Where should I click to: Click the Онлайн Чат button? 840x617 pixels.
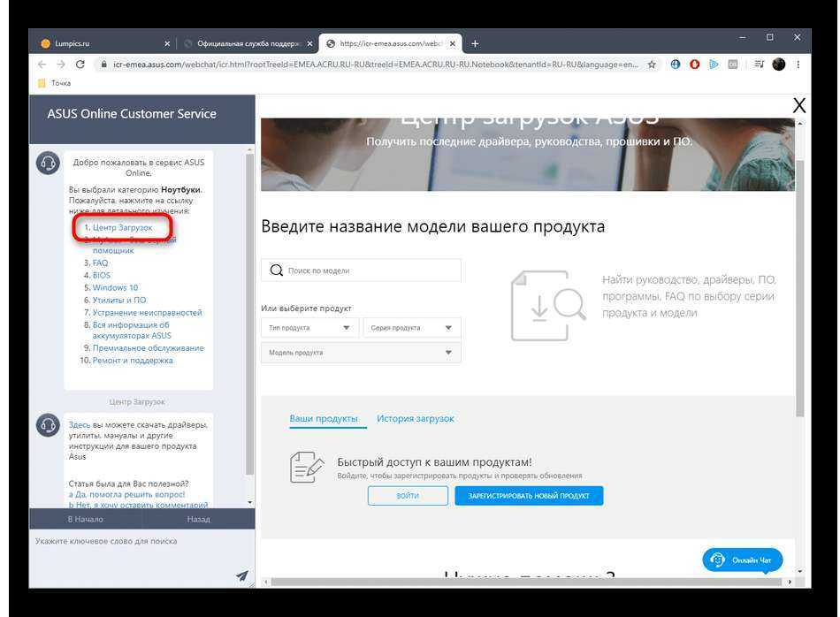tap(743, 560)
